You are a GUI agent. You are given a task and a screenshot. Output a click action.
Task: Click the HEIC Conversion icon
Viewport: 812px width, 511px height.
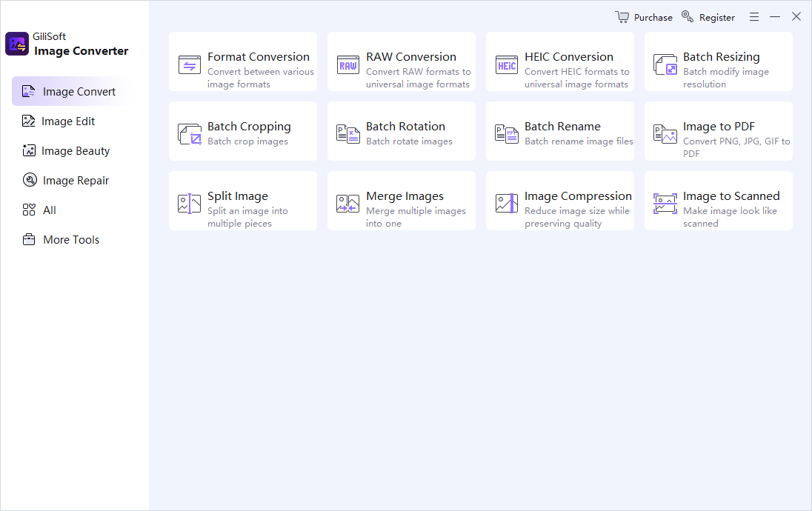pos(507,65)
